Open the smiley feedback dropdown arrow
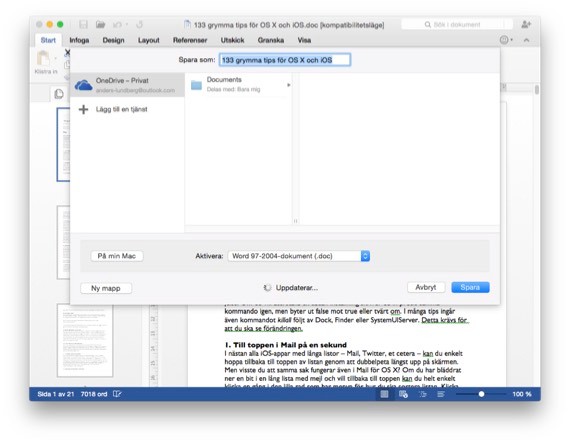The height and width of the screenshot is (443, 570). tap(512, 40)
